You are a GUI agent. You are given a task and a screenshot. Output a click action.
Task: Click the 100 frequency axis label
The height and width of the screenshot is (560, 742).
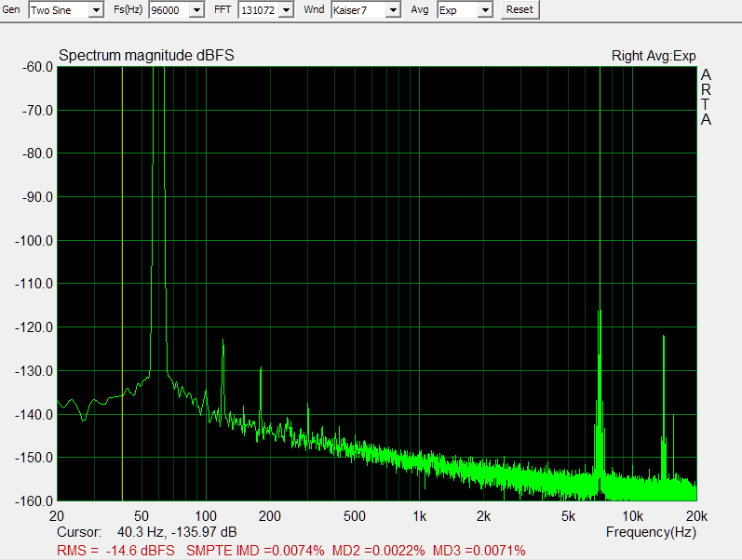(206, 516)
